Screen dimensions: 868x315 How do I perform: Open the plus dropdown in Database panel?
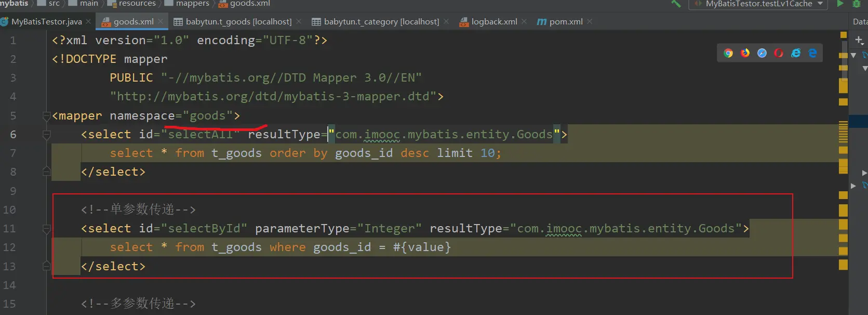point(859,40)
